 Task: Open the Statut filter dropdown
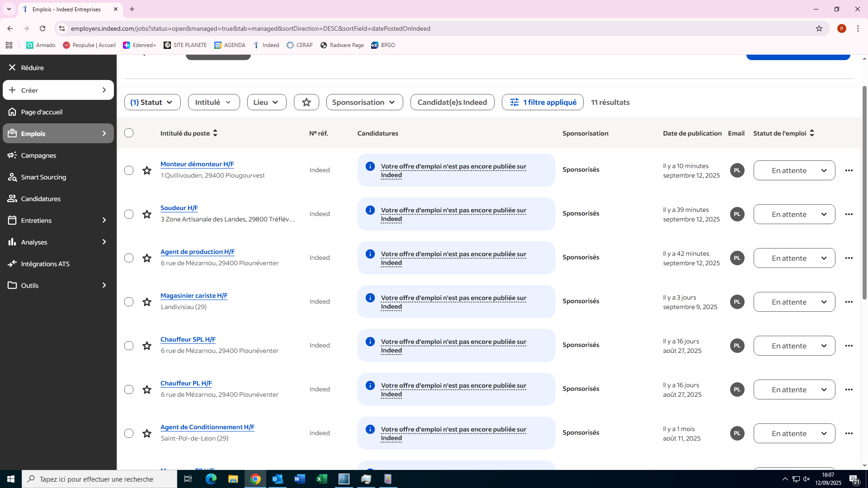tap(152, 102)
